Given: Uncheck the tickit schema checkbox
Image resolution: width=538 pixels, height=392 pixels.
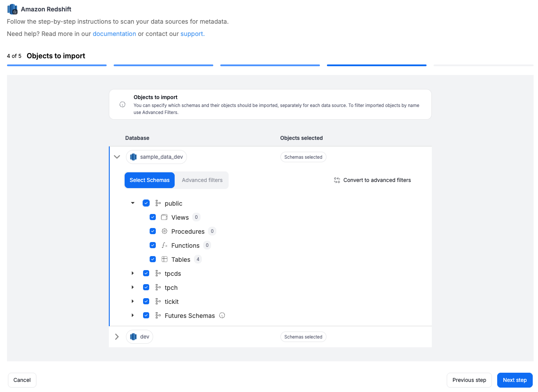Looking at the screenshot, I should [146, 301].
